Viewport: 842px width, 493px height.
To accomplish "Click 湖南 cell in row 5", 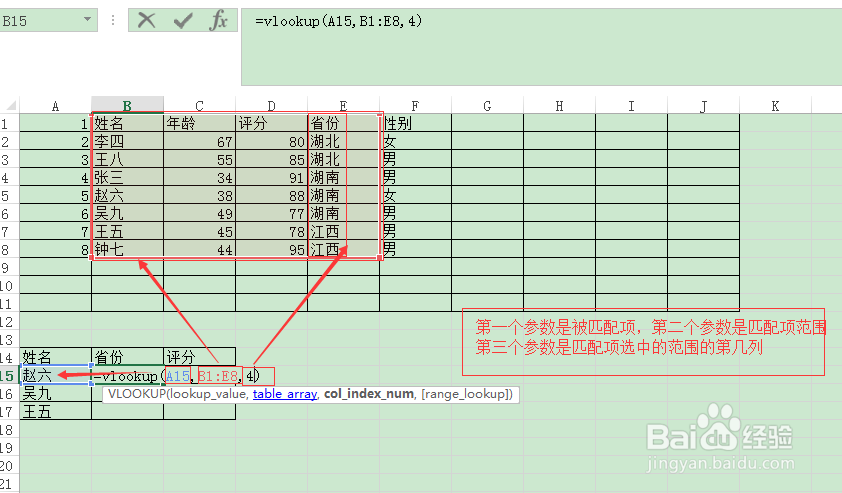I will [343, 195].
